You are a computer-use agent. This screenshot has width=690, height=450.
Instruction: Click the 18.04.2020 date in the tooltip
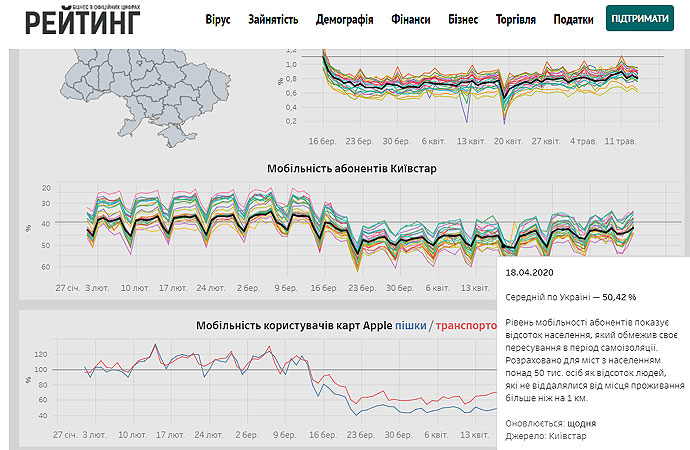click(x=531, y=272)
